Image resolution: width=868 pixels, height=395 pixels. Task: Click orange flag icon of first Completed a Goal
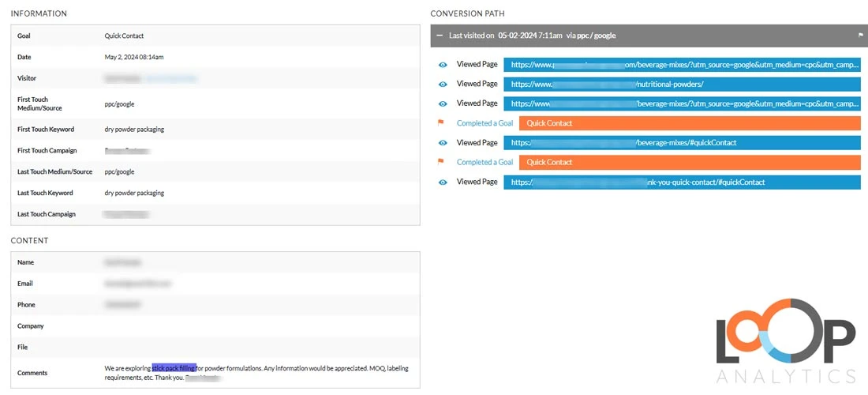441,123
